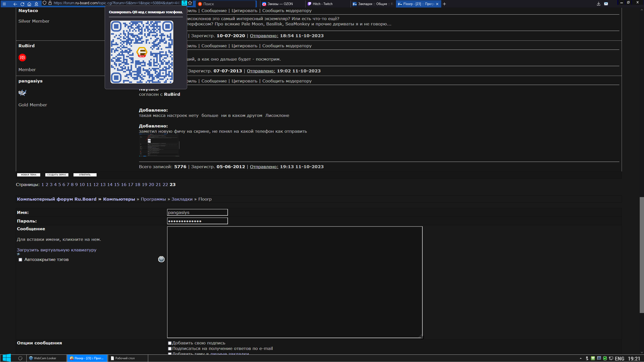Open the Windows Start button
This screenshot has width=644, height=362.
click(x=7, y=358)
